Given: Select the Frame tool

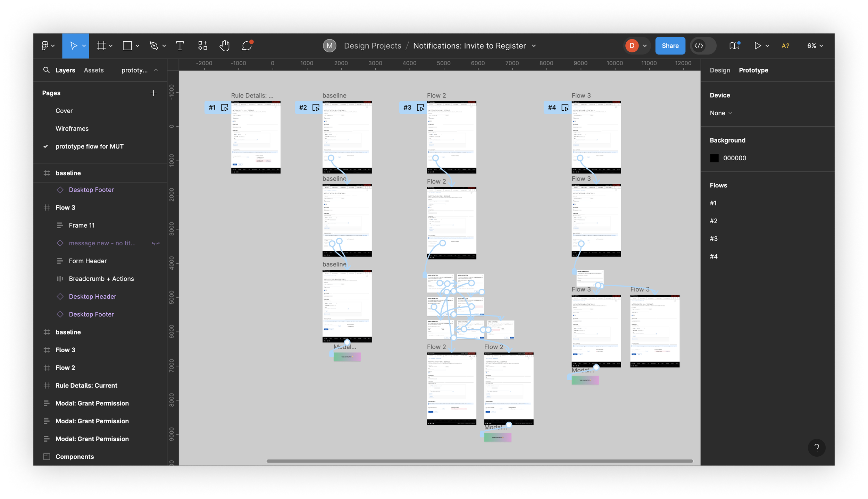Looking at the screenshot, I should [x=101, y=46].
